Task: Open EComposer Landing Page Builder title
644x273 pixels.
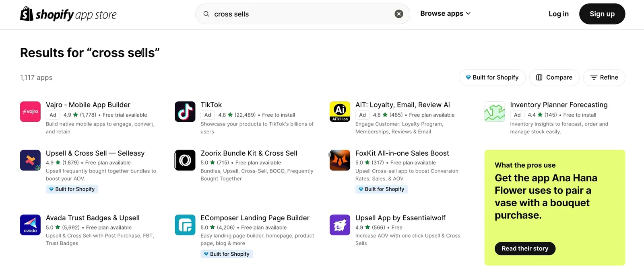Action: pyautogui.click(x=255, y=218)
